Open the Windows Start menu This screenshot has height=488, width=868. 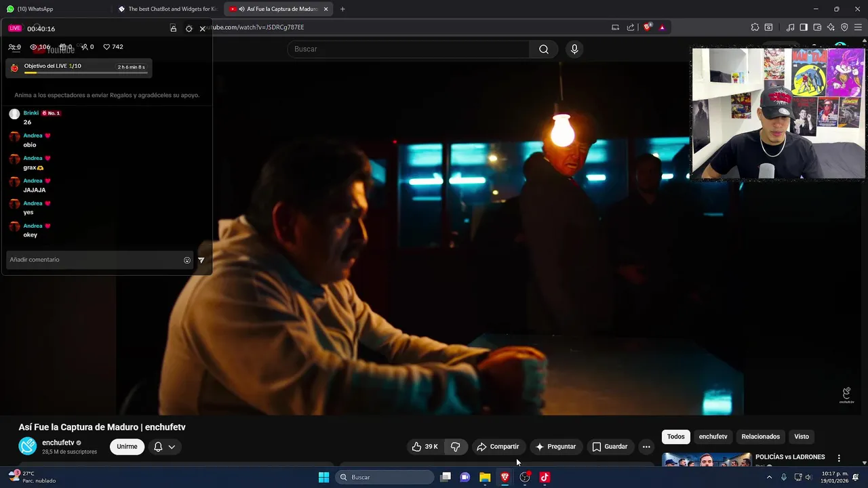click(323, 477)
